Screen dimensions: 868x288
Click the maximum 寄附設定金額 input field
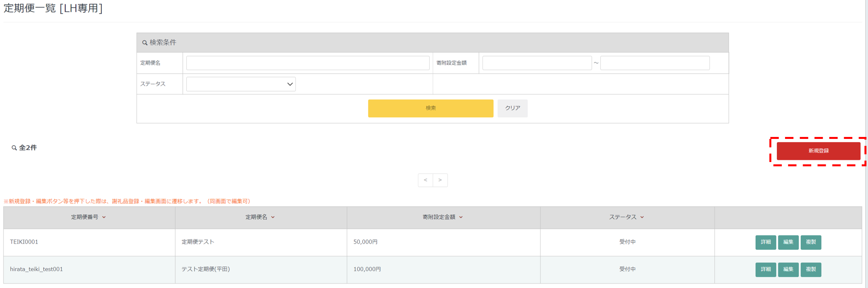(x=654, y=63)
